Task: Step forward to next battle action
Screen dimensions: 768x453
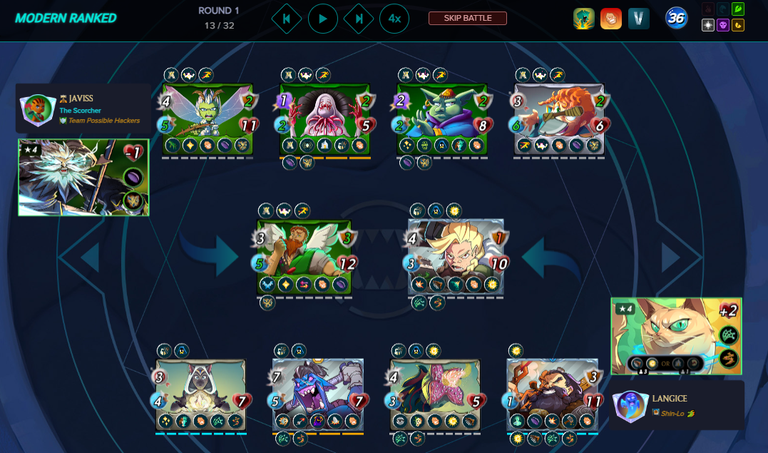Action: 359,19
